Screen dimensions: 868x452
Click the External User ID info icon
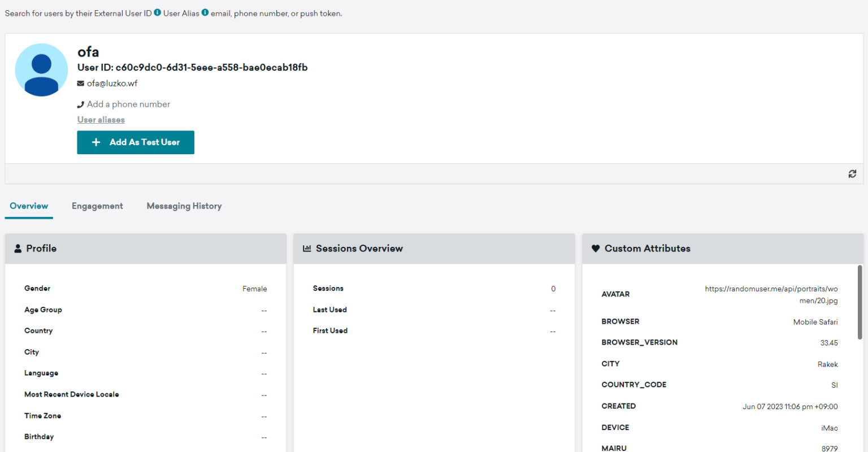(157, 12)
